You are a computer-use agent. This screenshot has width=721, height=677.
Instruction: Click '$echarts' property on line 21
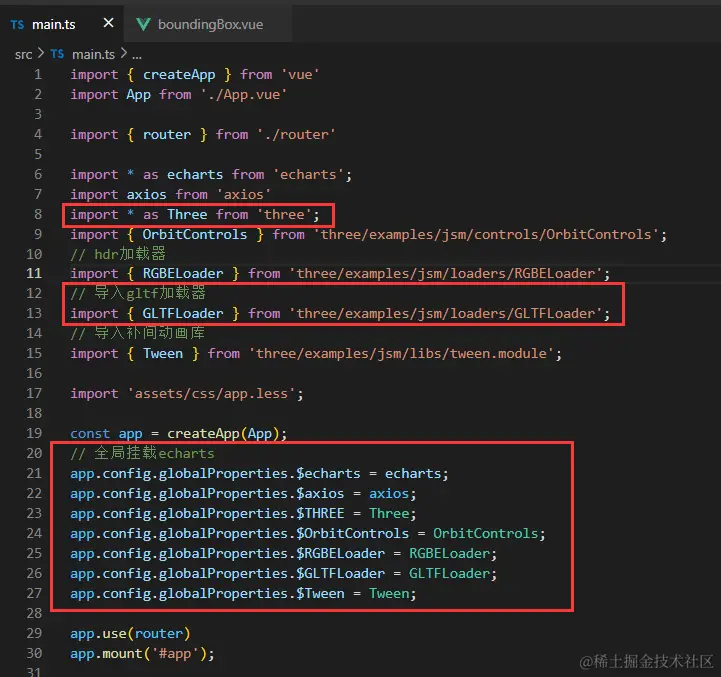pos(328,474)
